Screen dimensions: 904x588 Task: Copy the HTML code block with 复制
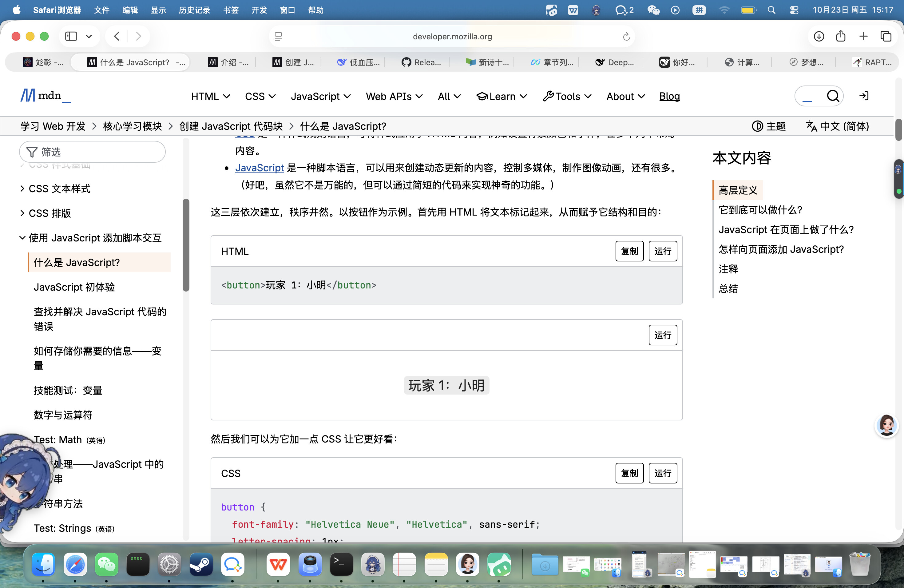point(629,251)
